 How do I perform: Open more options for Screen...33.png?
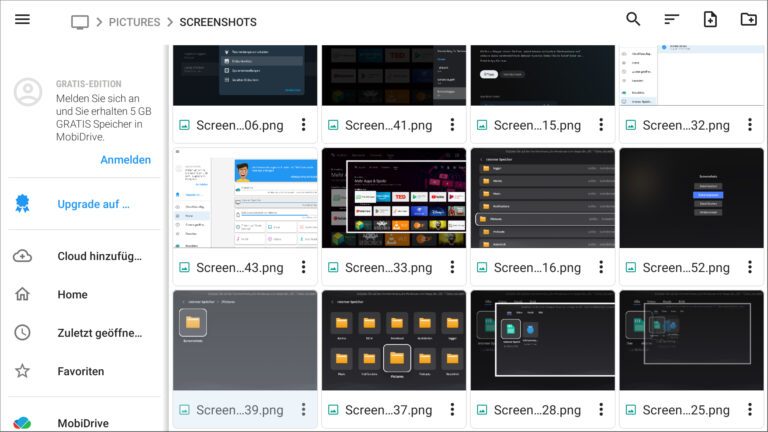(453, 267)
